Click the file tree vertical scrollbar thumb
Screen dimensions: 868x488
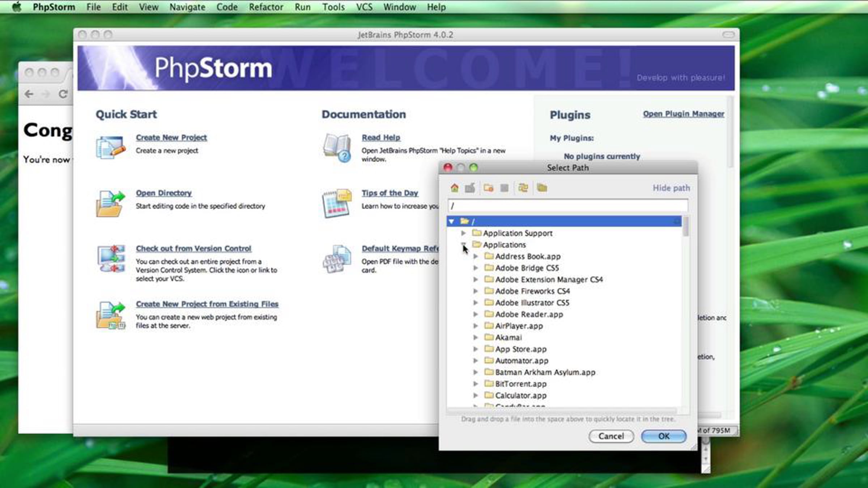click(x=685, y=227)
